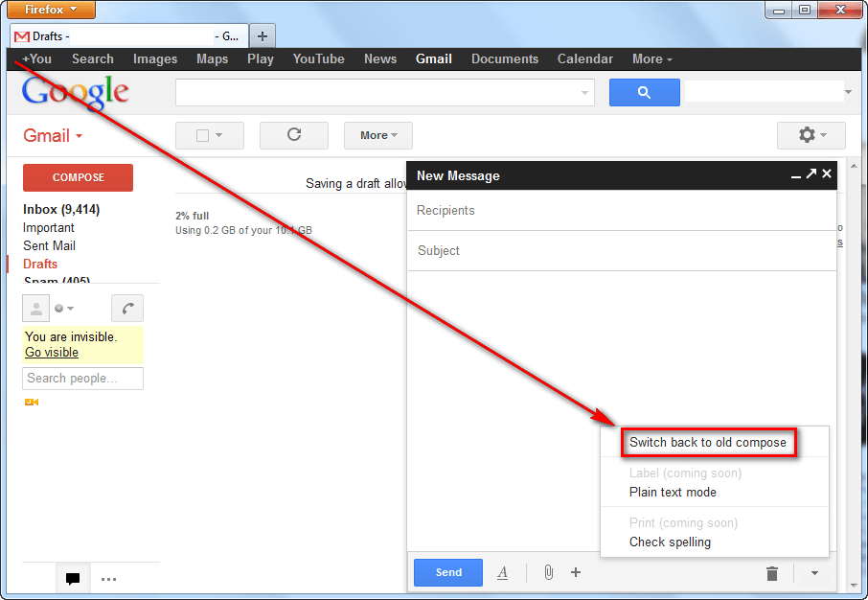Click the paperclip attach files icon

click(548, 572)
